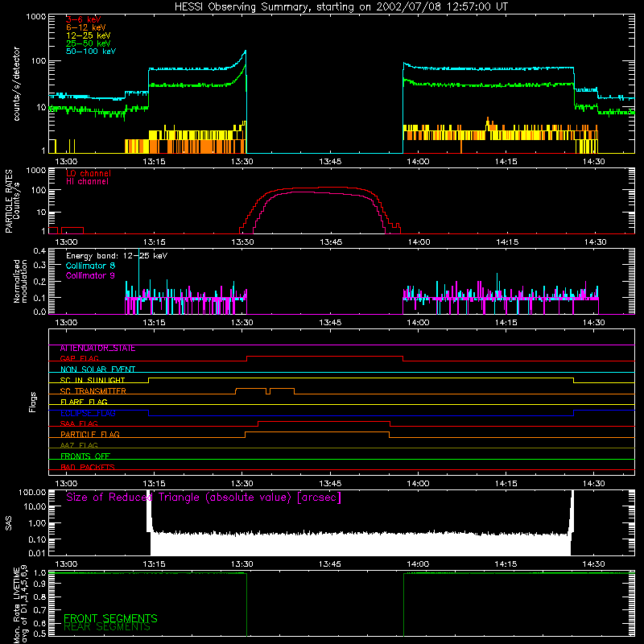Image resolution: width=644 pixels, height=644 pixels.
Task: Click the 'BAD_PACKETS' flag label
Action: coord(88,467)
